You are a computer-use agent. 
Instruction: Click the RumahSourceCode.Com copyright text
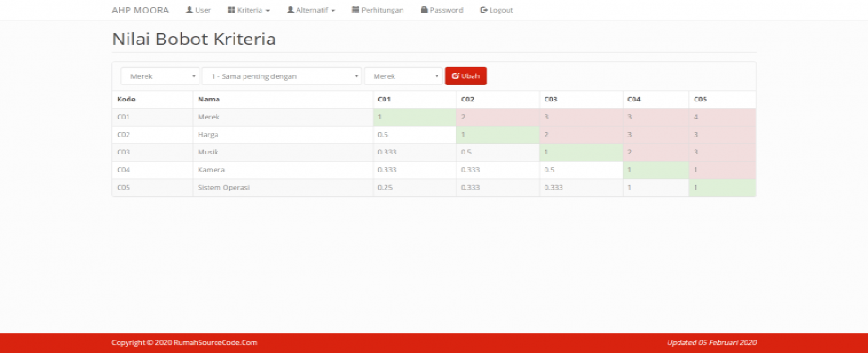coord(184,342)
